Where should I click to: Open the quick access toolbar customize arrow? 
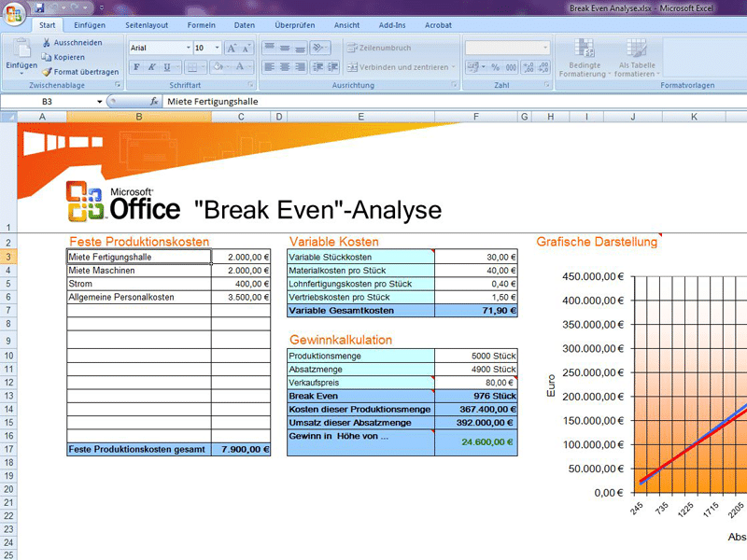click(x=101, y=8)
